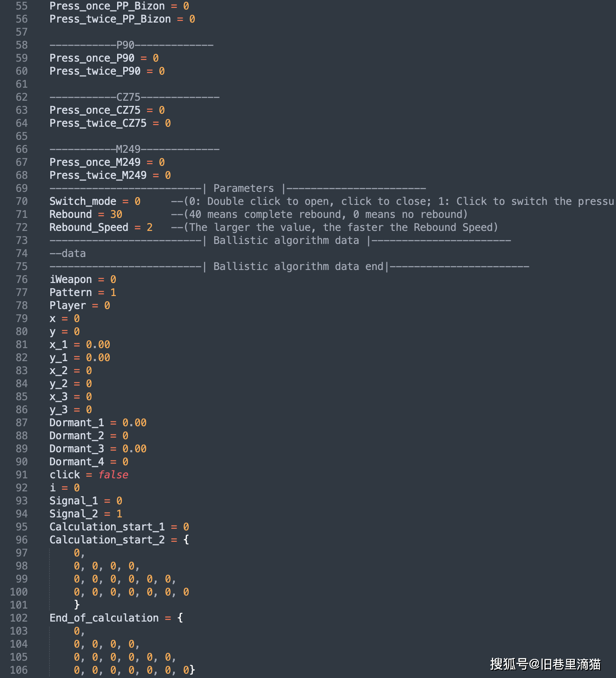616x678 pixels.
Task: Click the Press_once_PP_Bizon variable on line 55
Action: (107, 6)
